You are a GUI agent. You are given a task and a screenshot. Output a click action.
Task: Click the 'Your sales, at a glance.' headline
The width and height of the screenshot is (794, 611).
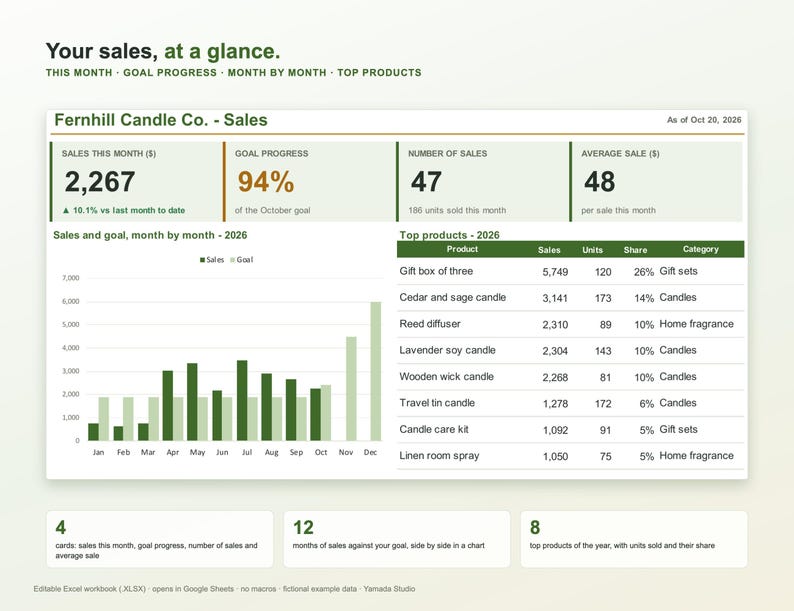(x=163, y=51)
